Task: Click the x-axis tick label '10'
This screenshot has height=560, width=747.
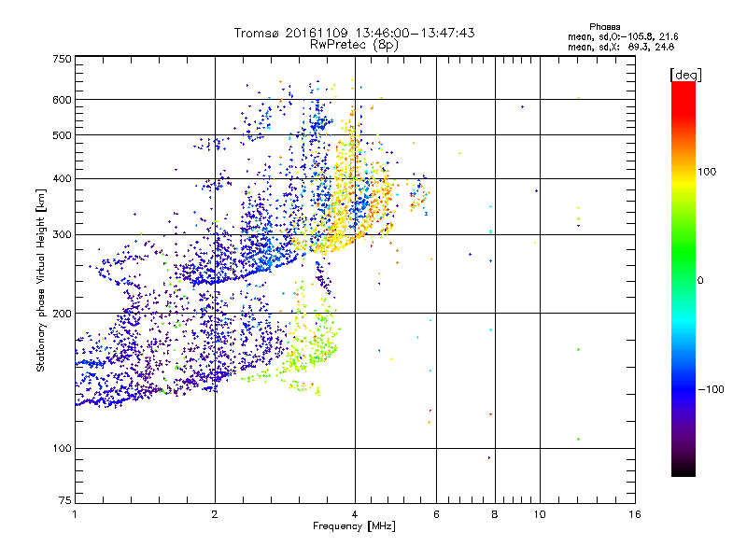Action: coord(540,514)
